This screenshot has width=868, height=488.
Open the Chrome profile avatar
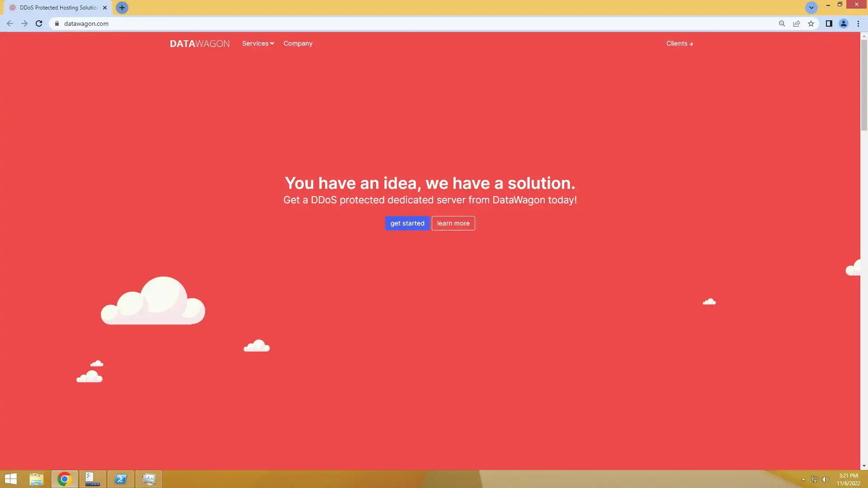coord(843,23)
